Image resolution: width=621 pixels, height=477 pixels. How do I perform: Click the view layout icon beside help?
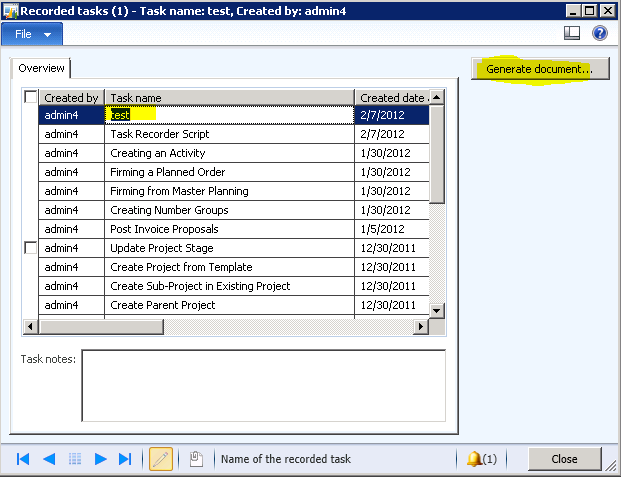(x=572, y=33)
